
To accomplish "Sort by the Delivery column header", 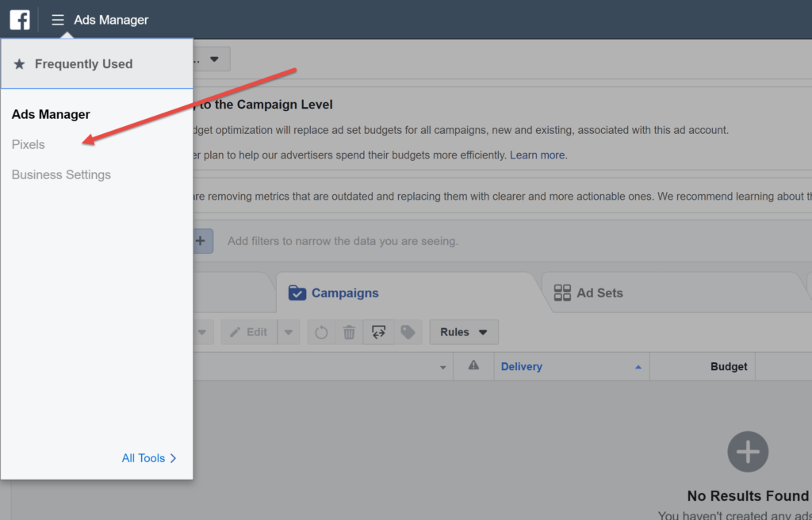I will [x=522, y=367].
